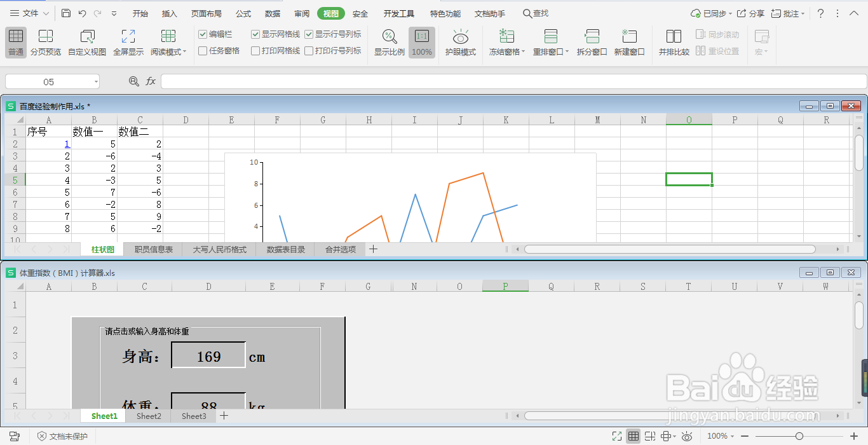Screen dimensions: 868x445
Task: Toggle Show Gridlines (显示网格线) checkbox
Action: [x=255, y=34]
